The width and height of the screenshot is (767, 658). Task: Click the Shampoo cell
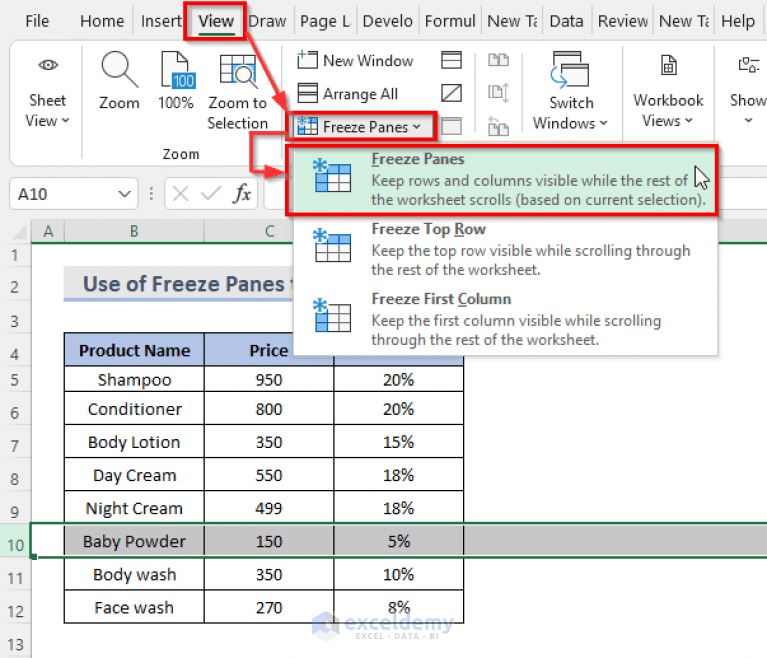(x=134, y=380)
